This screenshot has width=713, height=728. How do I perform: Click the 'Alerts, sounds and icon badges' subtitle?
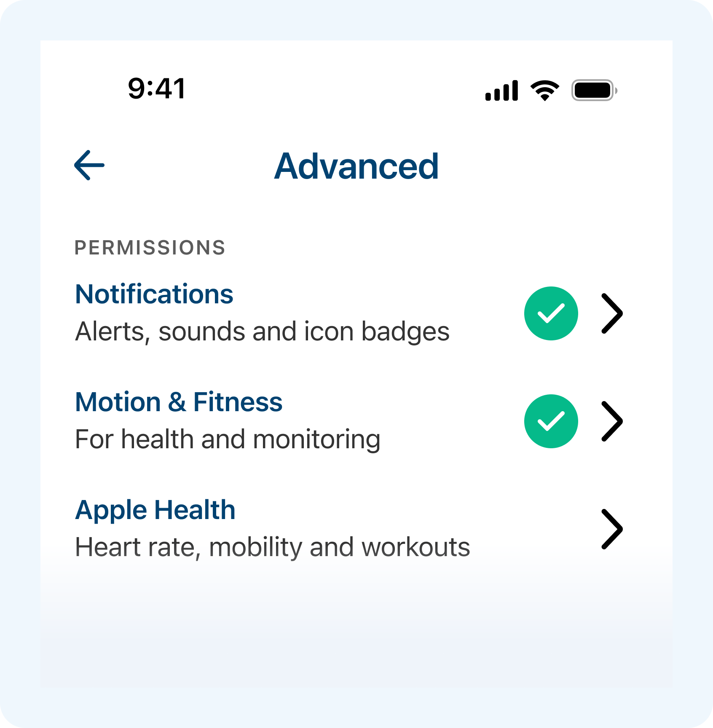click(x=262, y=332)
